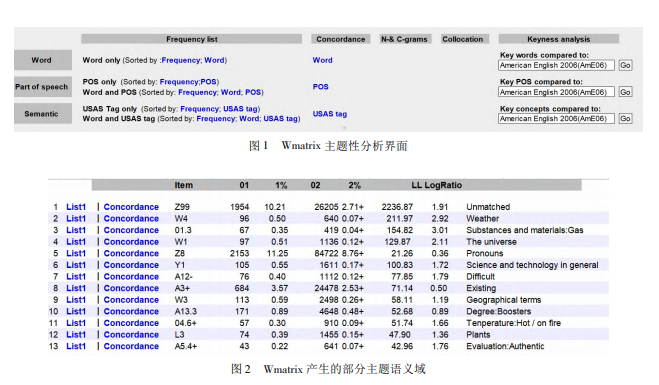Sort USAS Tag only list by Frequency
Viewport: 659px width, 385px height.
click(x=200, y=109)
